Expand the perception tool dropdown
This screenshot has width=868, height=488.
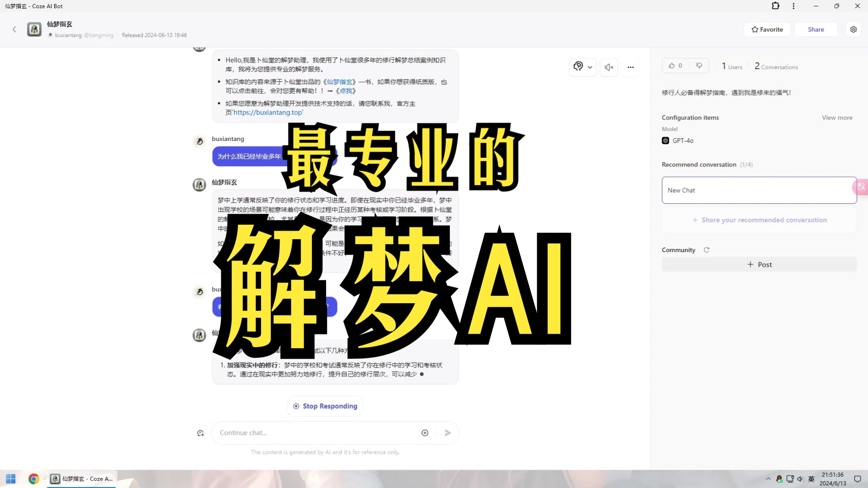589,67
